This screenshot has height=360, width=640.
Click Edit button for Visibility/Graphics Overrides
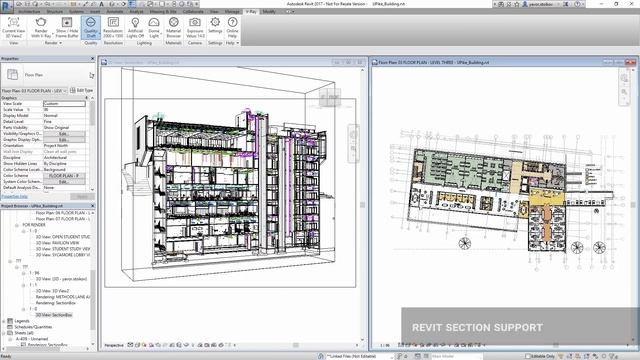click(x=64, y=133)
